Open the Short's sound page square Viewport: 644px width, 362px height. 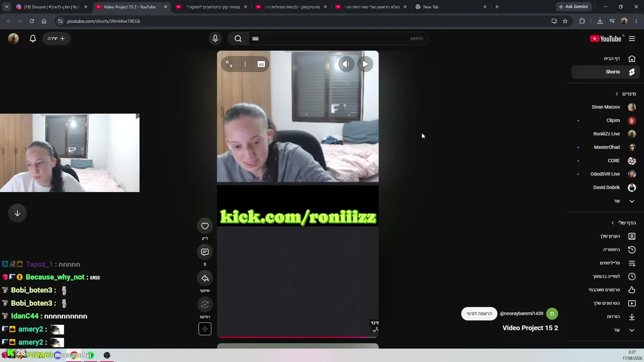(205, 329)
